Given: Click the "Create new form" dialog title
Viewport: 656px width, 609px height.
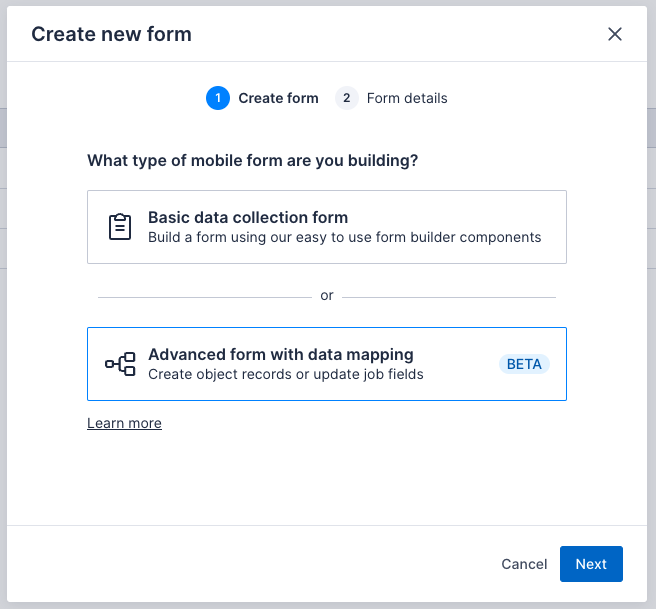Looking at the screenshot, I should (111, 34).
